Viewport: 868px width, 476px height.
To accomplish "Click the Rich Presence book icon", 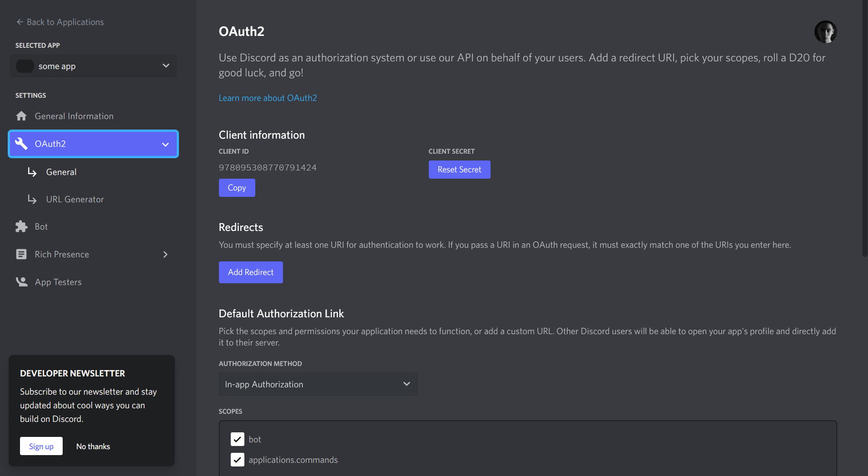I will (x=21, y=254).
